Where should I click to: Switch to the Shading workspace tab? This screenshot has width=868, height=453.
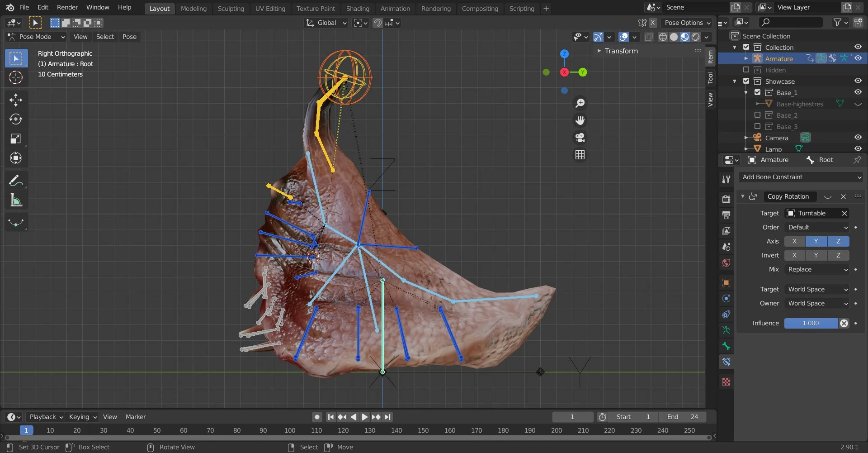(x=358, y=9)
